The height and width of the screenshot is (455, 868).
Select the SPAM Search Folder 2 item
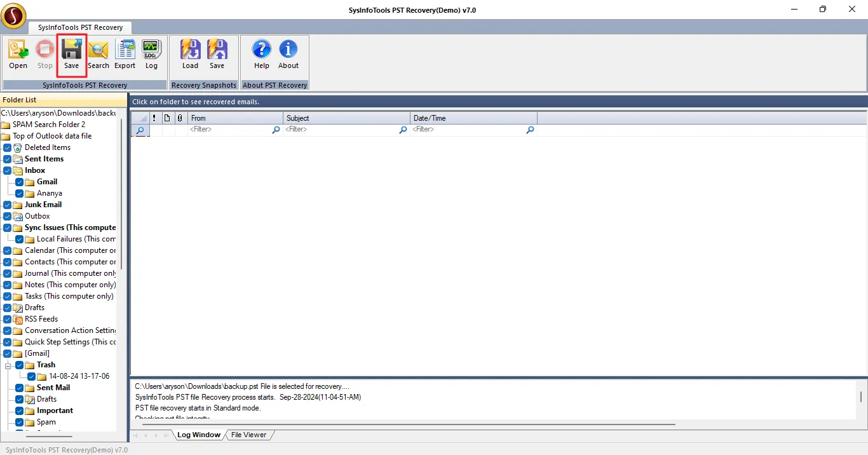point(49,125)
